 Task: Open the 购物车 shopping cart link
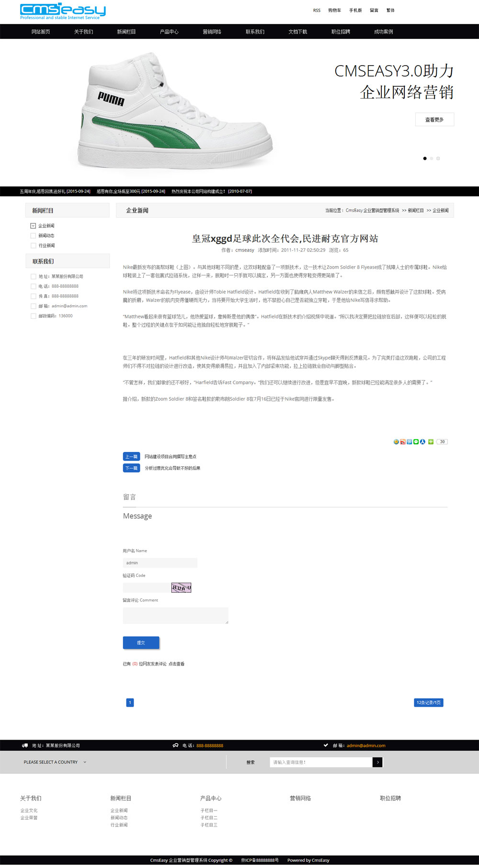point(335,11)
